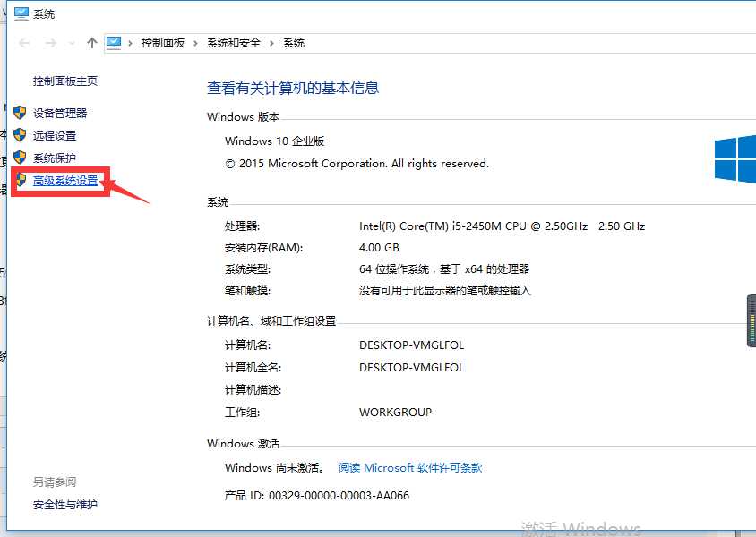
Task: Click shield icon next to 远程设置
Action: coord(20,135)
